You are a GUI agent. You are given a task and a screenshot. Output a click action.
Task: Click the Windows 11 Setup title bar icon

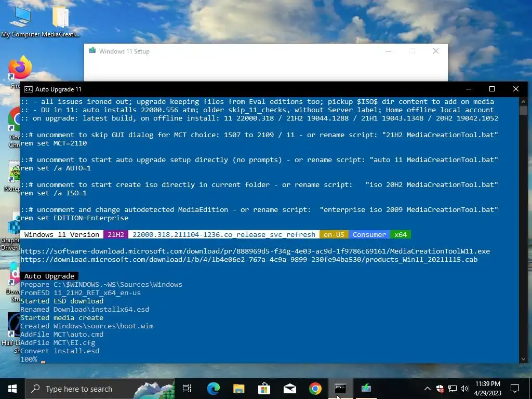click(x=92, y=51)
